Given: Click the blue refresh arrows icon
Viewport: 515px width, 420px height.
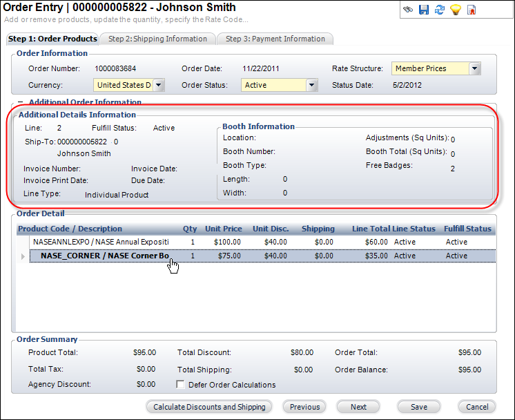Looking at the screenshot, I should click(439, 10).
